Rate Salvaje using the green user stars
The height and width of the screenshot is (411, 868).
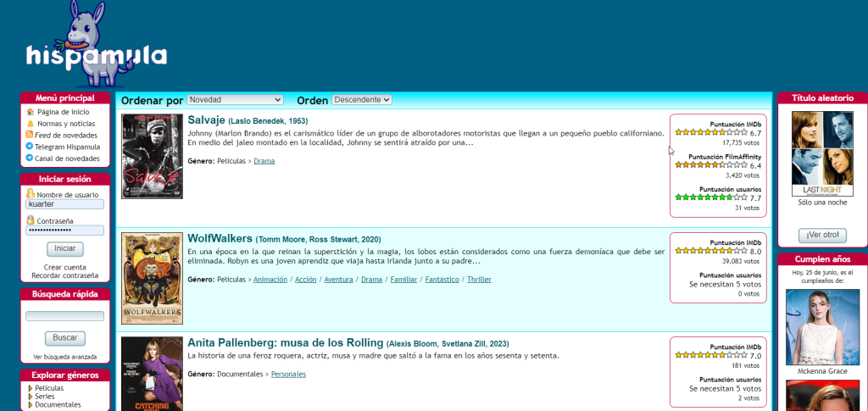pos(711,197)
